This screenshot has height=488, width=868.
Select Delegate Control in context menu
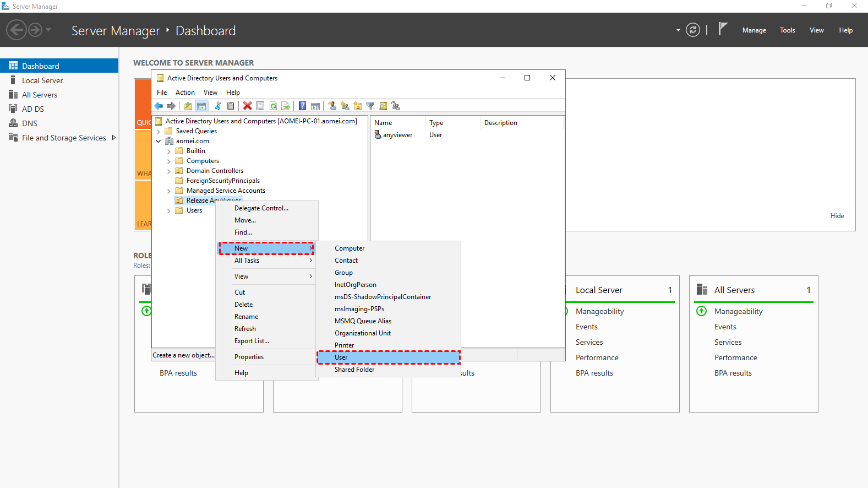pyautogui.click(x=261, y=208)
